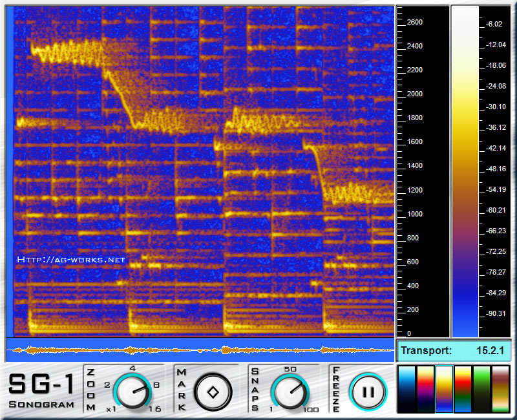Viewport: 517px width, 420px height.
Task: Click the Transport position display
Action: [x=454, y=350]
